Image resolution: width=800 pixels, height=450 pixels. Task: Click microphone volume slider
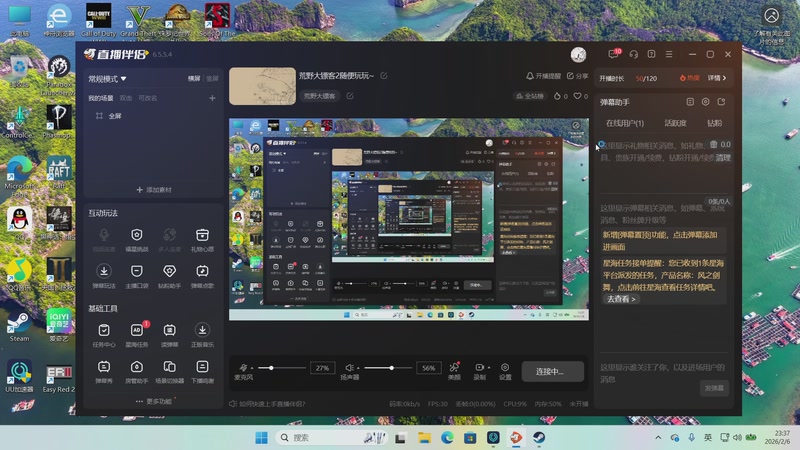(x=282, y=368)
